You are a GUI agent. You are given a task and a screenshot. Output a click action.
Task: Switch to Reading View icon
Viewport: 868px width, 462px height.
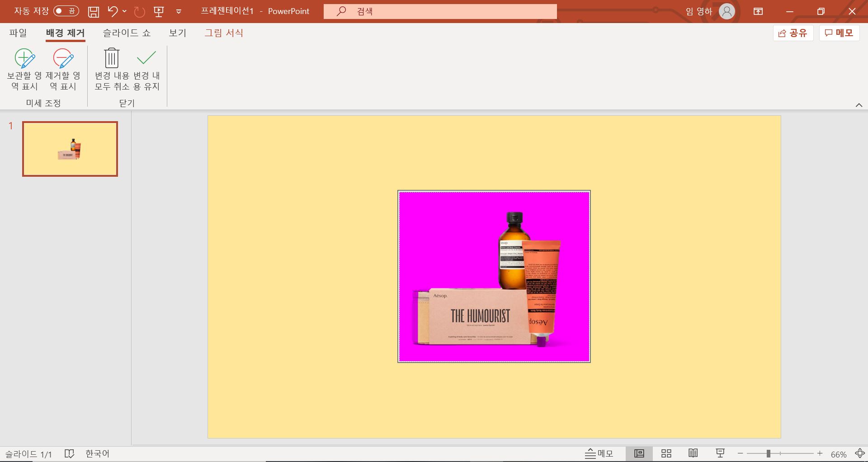(x=693, y=453)
